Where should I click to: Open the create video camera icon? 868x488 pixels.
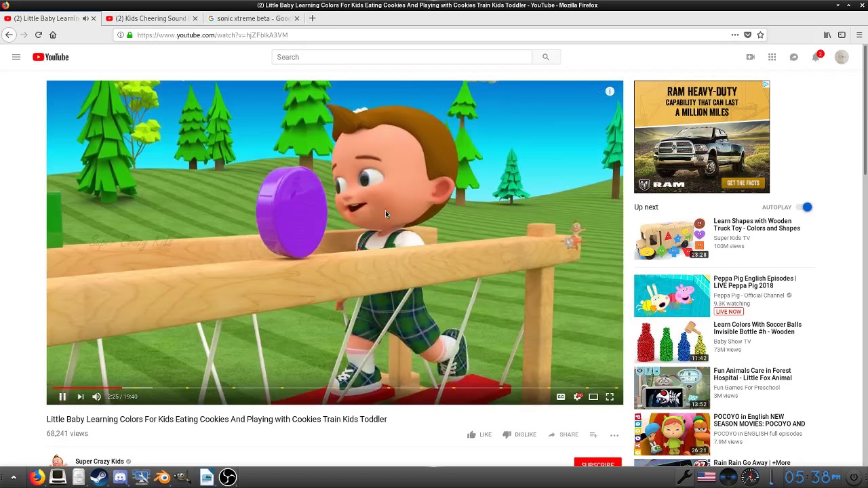coord(750,57)
